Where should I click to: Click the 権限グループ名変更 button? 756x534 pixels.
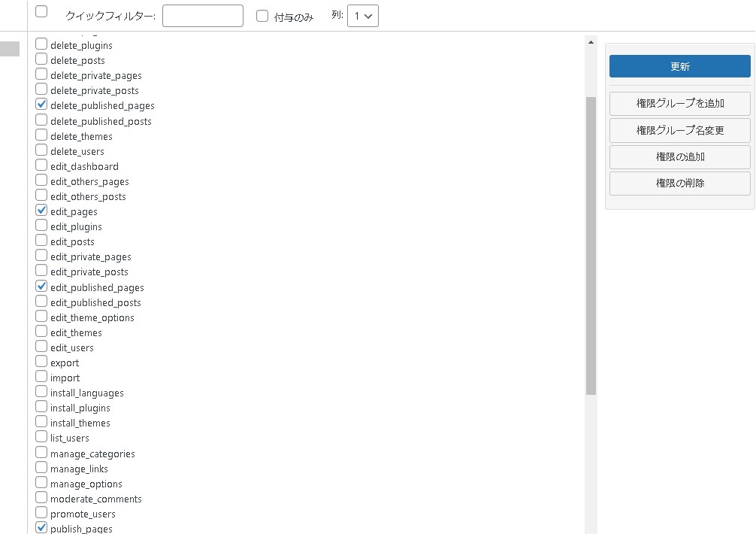[679, 130]
